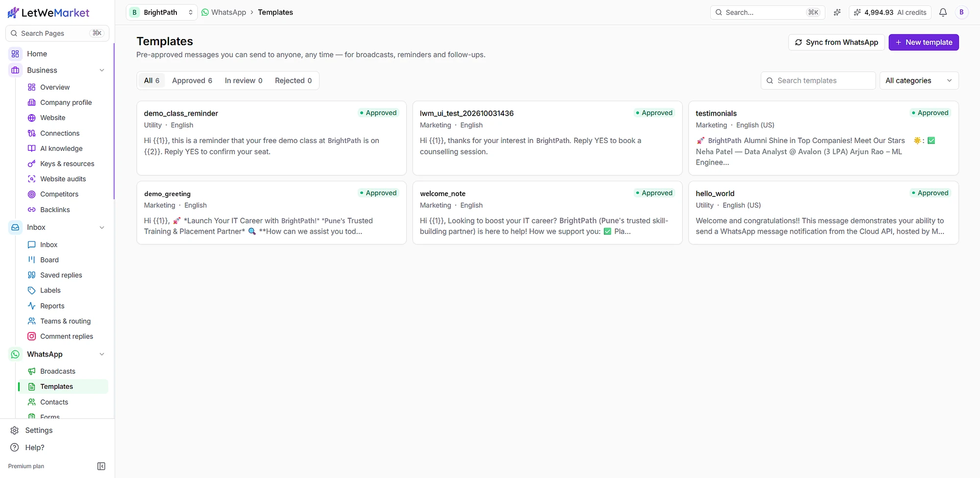Open notifications bell icon
This screenshot has height=478, width=980.
[943, 12]
